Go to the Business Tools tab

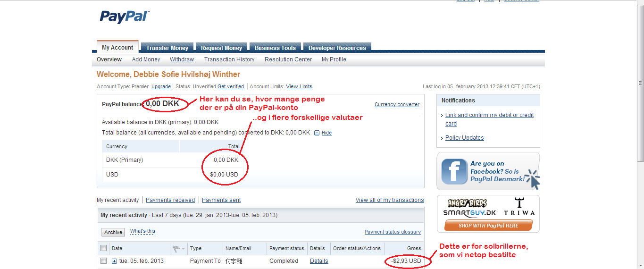pos(275,48)
